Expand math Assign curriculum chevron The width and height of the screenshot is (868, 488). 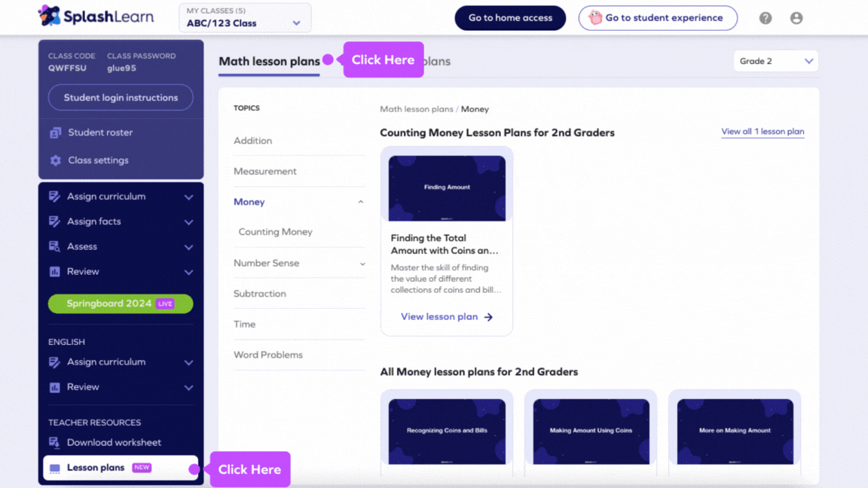coord(189,197)
